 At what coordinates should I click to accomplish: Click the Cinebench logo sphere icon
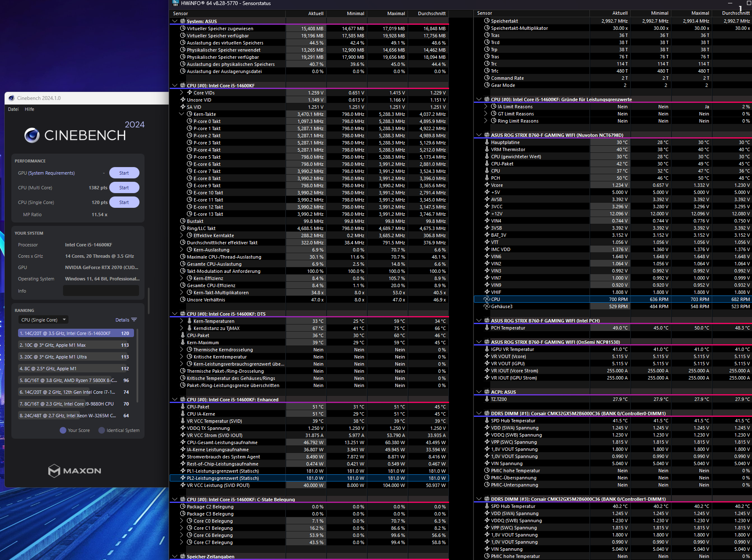coord(32,135)
